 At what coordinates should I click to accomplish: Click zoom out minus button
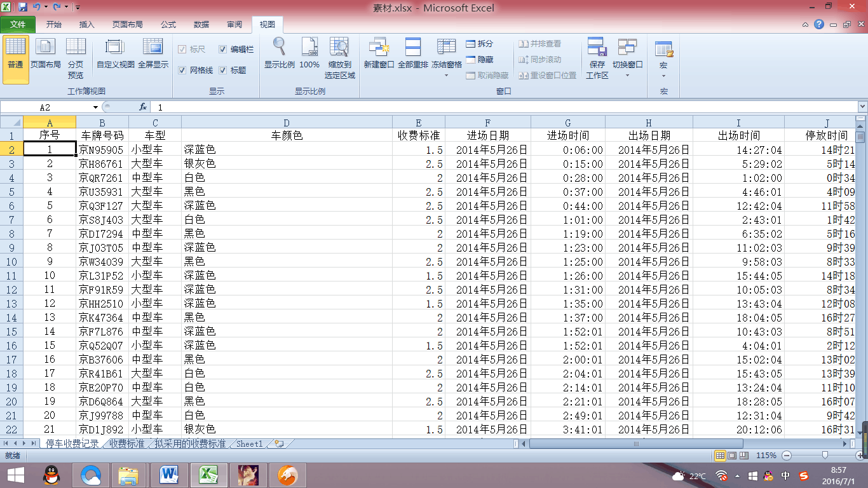coord(787,456)
